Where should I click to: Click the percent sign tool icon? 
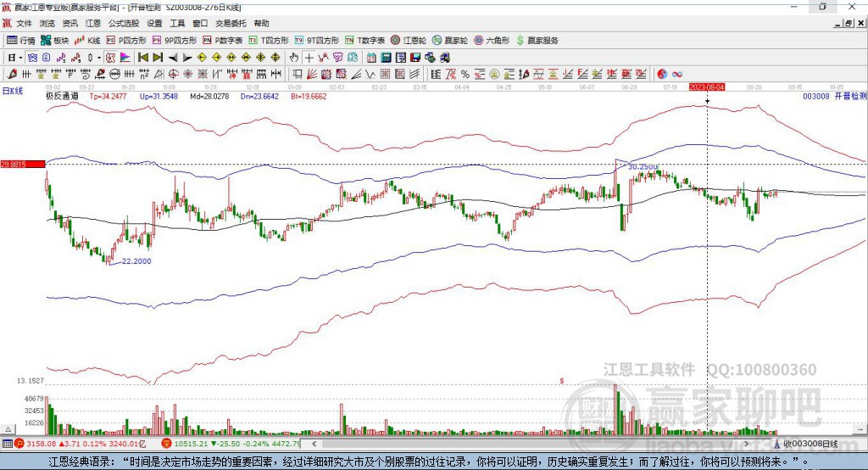465,74
